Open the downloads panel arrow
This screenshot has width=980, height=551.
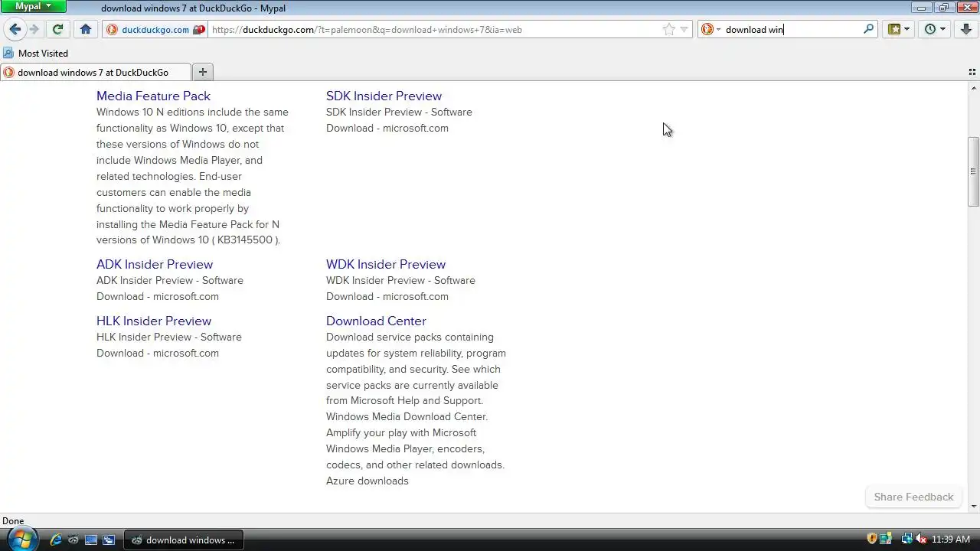click(965, 29)
